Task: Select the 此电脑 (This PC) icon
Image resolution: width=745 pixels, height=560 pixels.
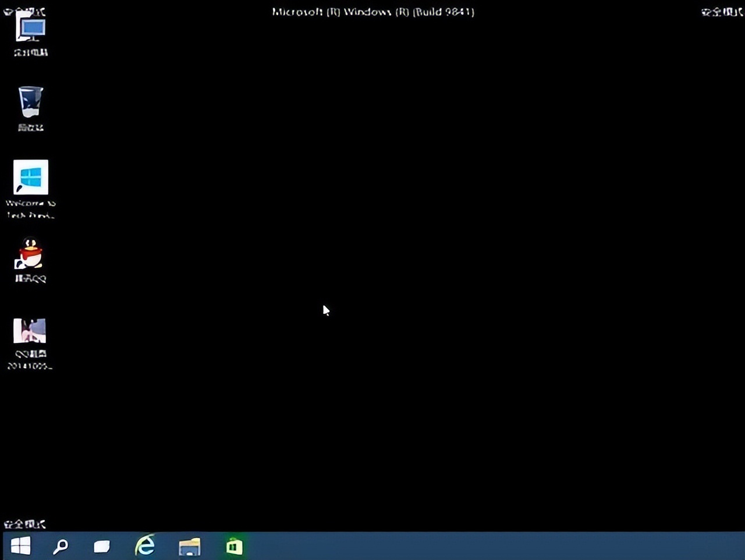Action: click(x=30, y=28)
